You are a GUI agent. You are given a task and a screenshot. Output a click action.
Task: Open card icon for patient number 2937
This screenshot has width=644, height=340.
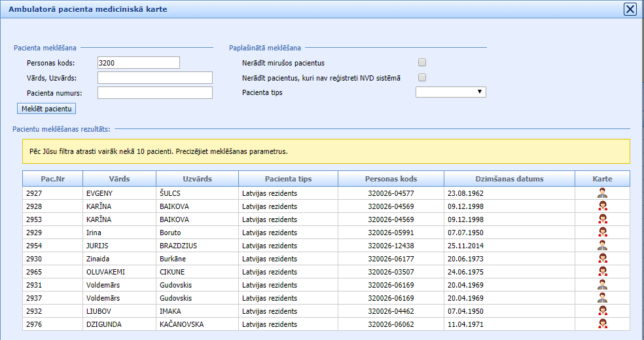pyautogui.click(x=602, y=297)
